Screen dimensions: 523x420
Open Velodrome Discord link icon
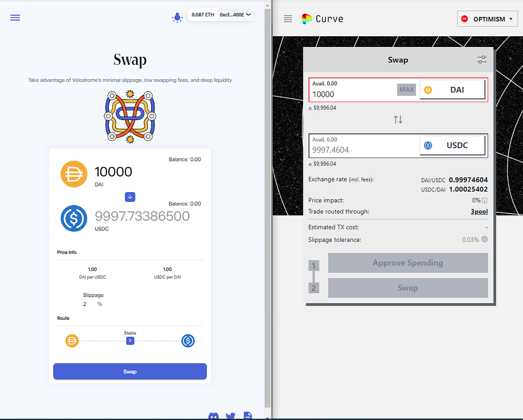coord(213,416)
